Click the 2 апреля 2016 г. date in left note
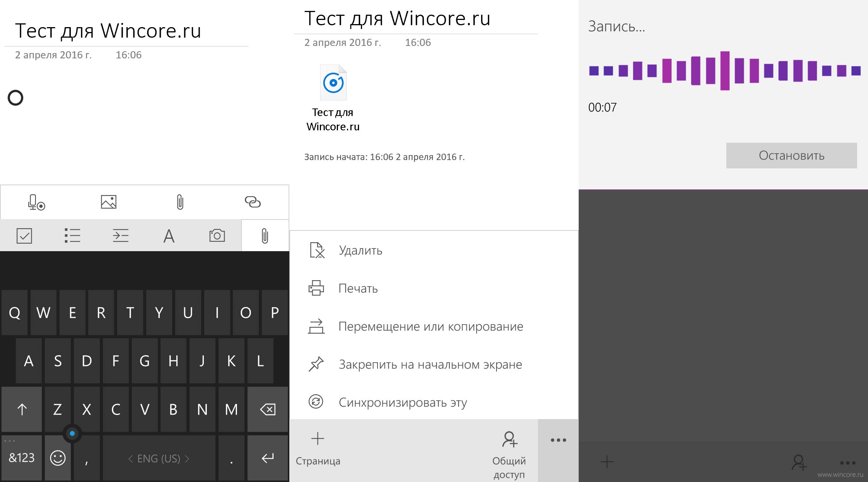 [53, 55]
